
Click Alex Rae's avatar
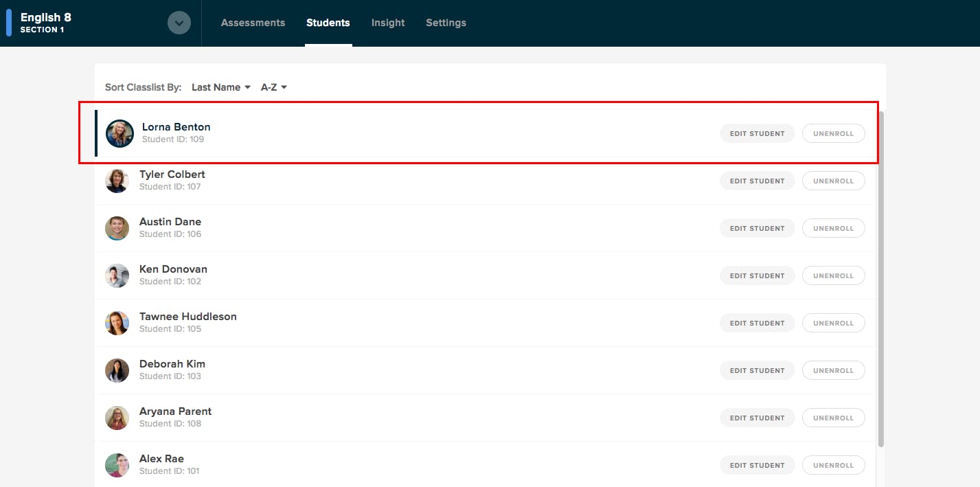coord(117,465)
